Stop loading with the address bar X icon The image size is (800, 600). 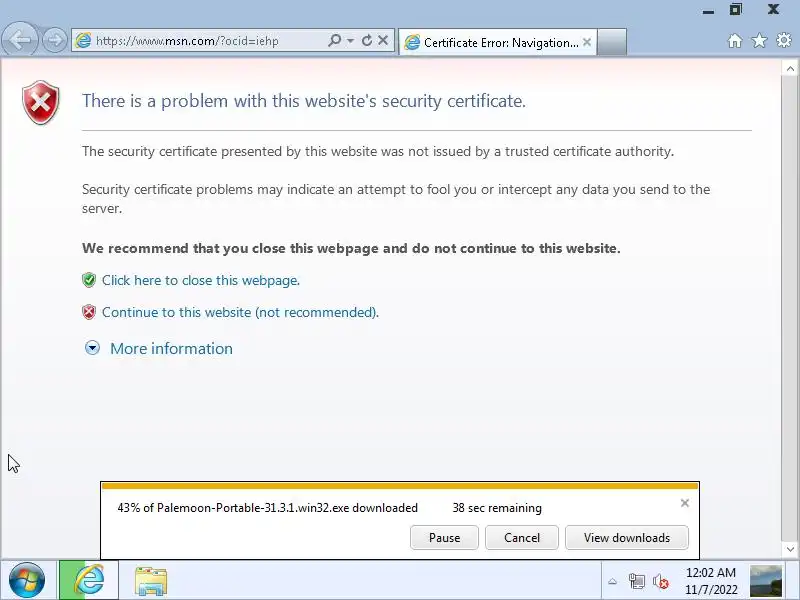click(383, 40)
